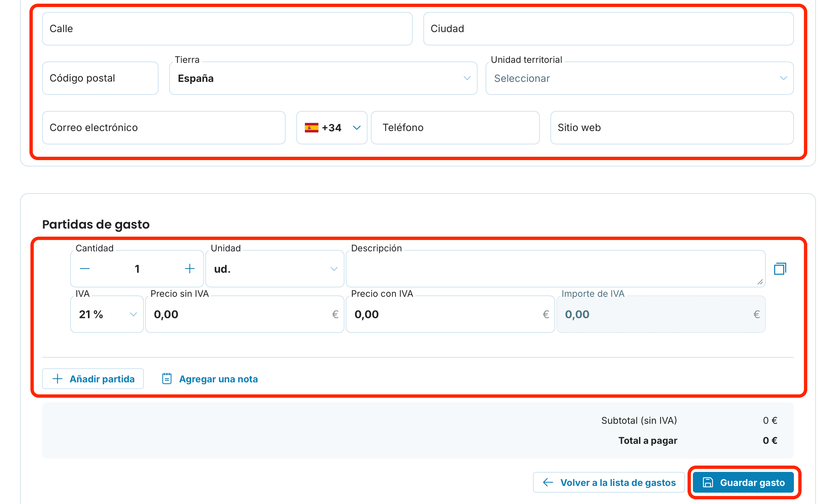Click the Precio sin IVA field
Screen dimensions: 826x504
[x=245, y=314]
